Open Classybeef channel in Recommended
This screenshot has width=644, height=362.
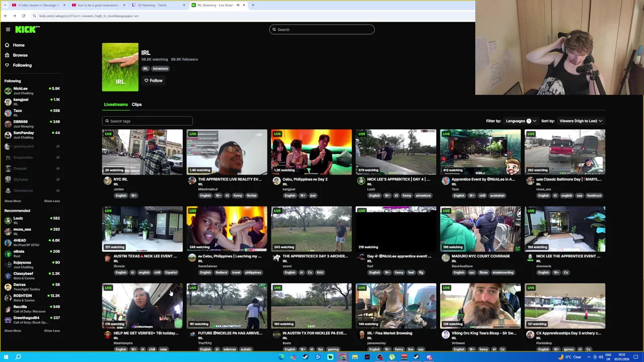pyautogui.click(x=32, y=276)
